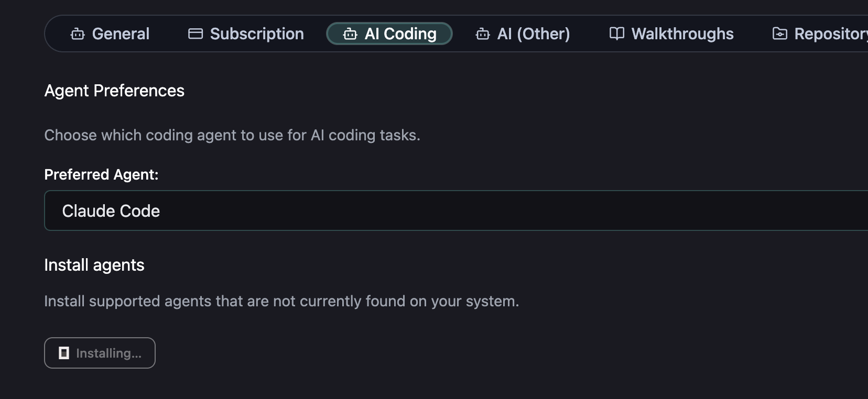Click the AI Coding tab's rounded highlight pill
Image resolution: width=868 pixels, height=399 pixels.
point(389,34)
